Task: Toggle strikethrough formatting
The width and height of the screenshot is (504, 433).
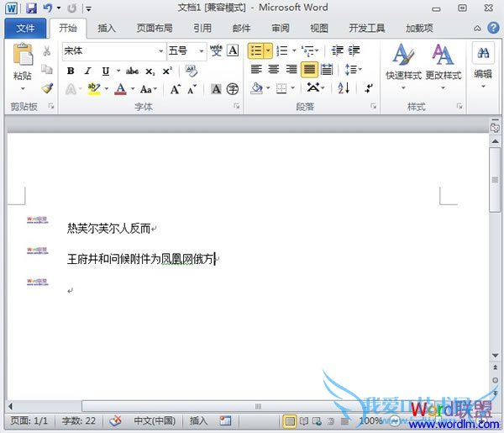Action: click(x=132, y=71)
